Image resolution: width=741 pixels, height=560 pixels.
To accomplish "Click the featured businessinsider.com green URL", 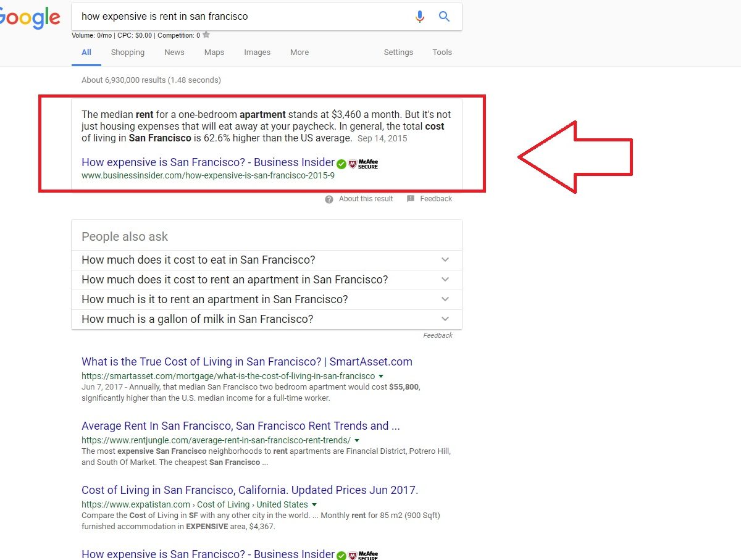I will point(208,175).
